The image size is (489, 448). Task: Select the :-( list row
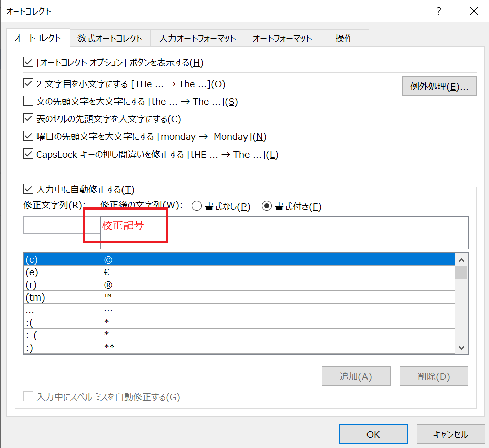pos(239,335)
